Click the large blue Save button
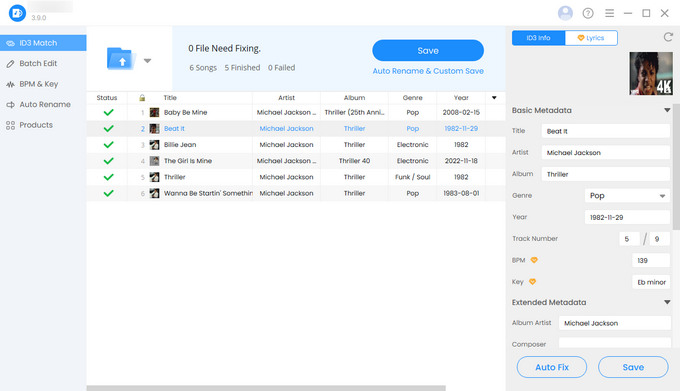Viewport: 680px width, 391px height. (428, 51)
